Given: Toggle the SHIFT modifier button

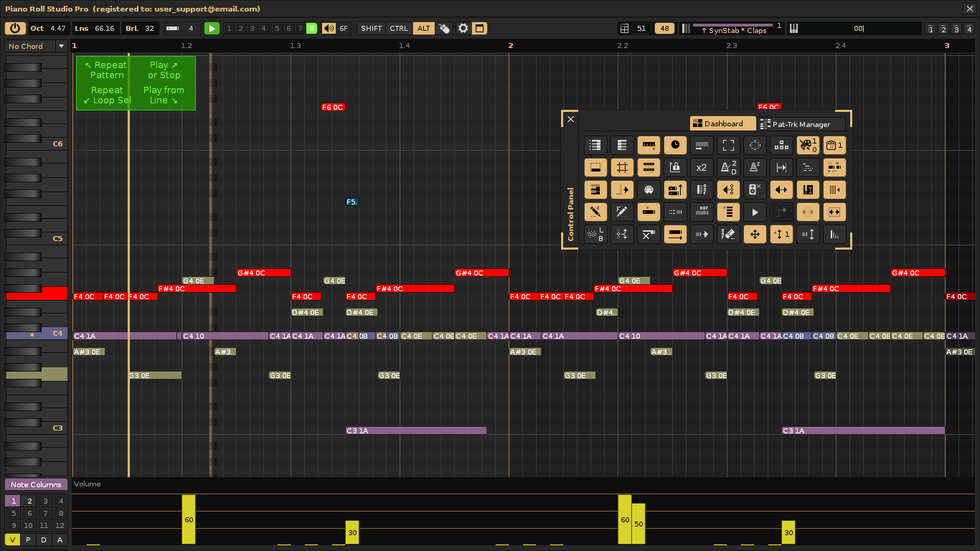Looking at the screenshot, I should click(x=372, y=29).
